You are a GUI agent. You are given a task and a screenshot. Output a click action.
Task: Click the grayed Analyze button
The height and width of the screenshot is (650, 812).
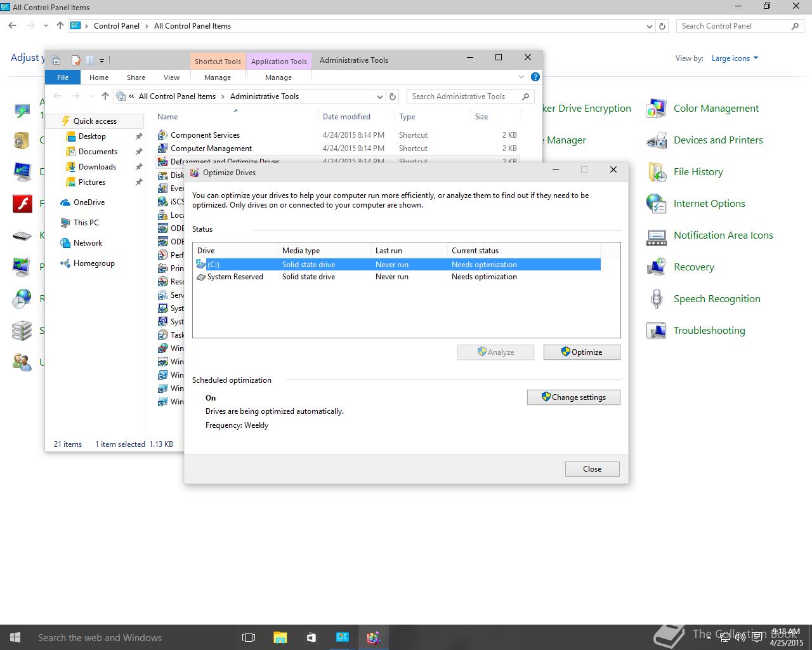[x=495, y=352]
